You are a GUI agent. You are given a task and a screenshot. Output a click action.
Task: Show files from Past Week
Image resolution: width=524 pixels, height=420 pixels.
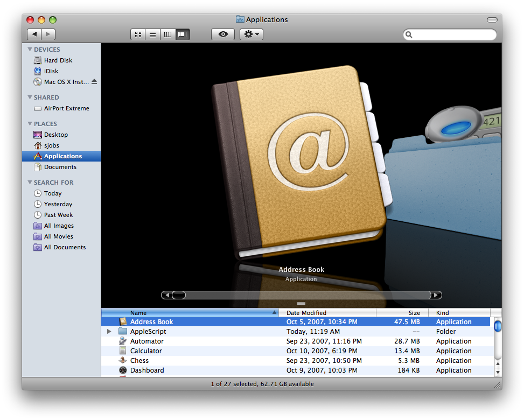[x=61, y=215]
